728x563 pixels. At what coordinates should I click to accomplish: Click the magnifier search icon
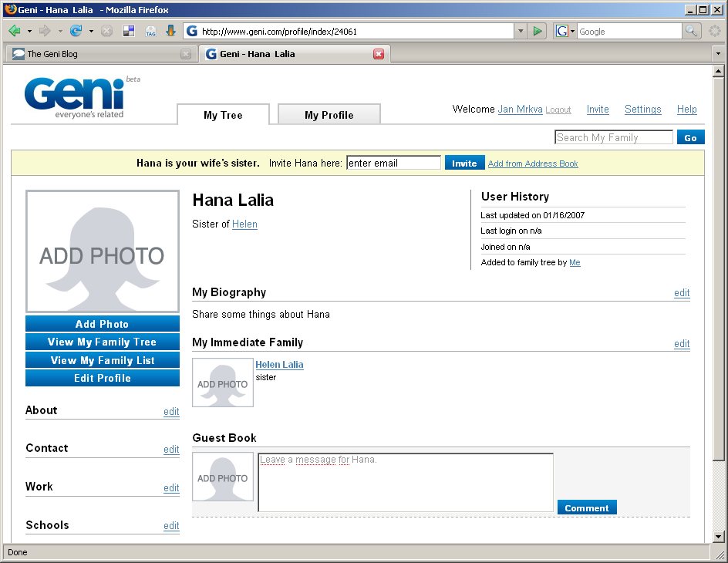pyautogui.click(x=691, y=31)
